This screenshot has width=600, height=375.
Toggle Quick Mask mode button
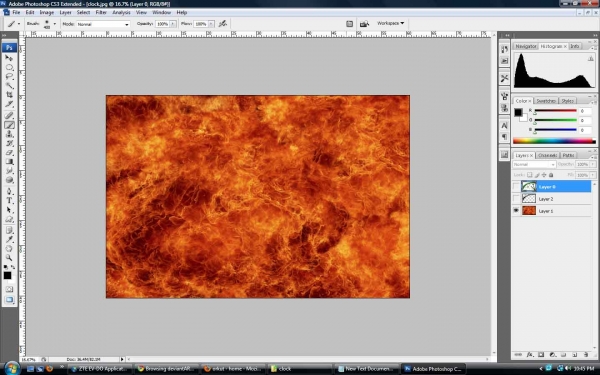pyautogui.click(x=9, y=289)
